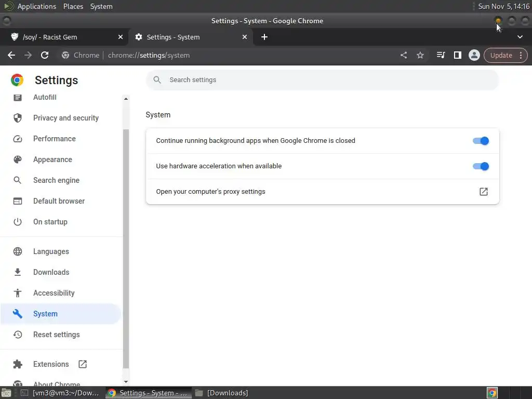Open proxy settings external link icon
Viewport: 532px width, 399px height.
484,192
